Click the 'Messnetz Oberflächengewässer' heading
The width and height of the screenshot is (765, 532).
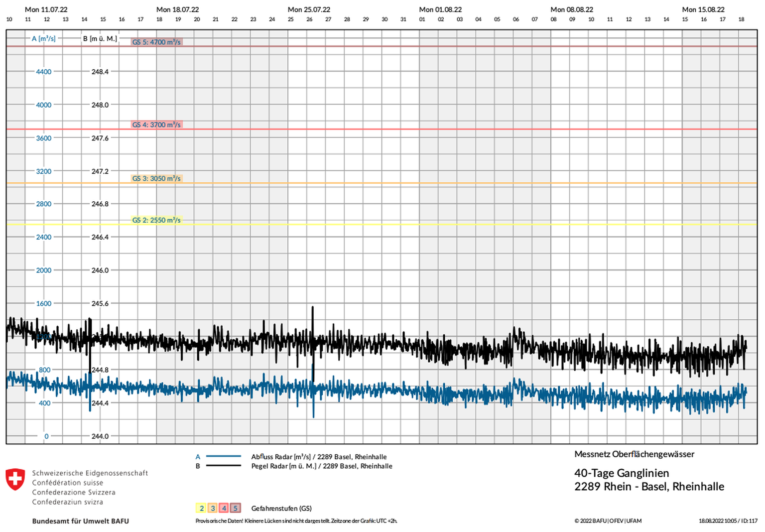coord(634,454)
